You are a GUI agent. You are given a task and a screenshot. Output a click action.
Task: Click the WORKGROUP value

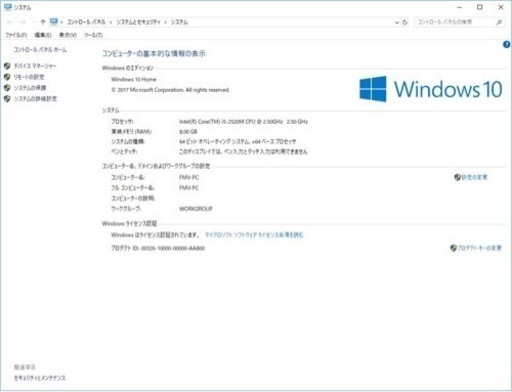[196, 209]
